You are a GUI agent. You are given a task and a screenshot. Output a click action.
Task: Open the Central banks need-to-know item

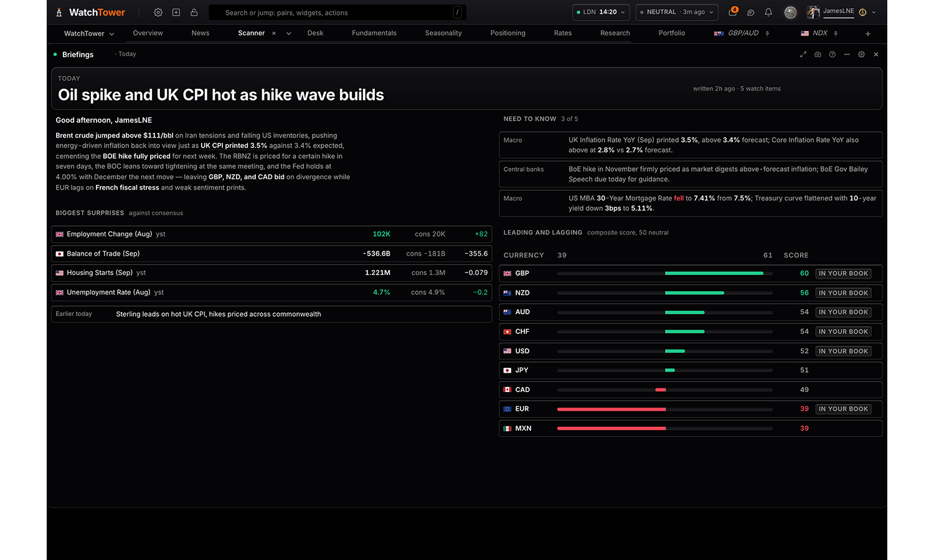[x=691, y=174]
